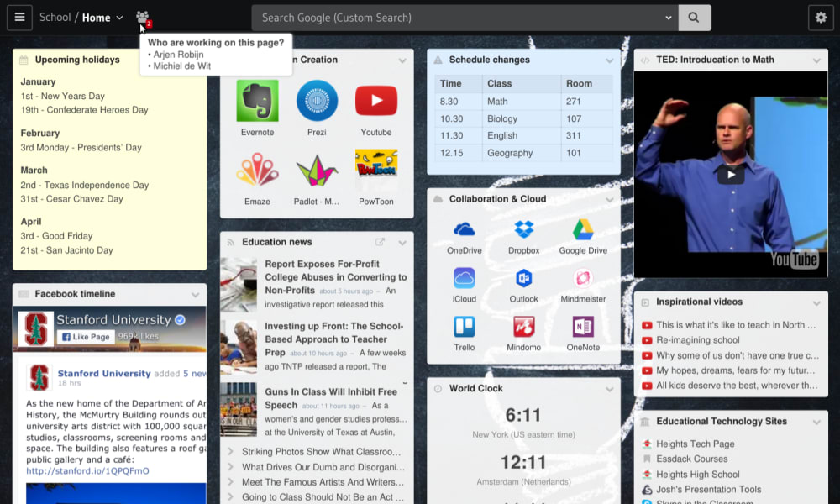Image resolution: width=840 pixels, height=504 pixels.
Task: Expand Inspirational videos widget chevron
Action: pyautogui.click(x=816, y=303)
